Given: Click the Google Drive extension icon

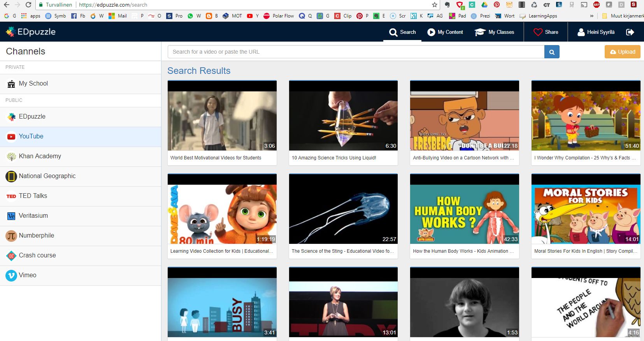Looking at the screenshot, I should pyautogui.click(x=484, y=5).
